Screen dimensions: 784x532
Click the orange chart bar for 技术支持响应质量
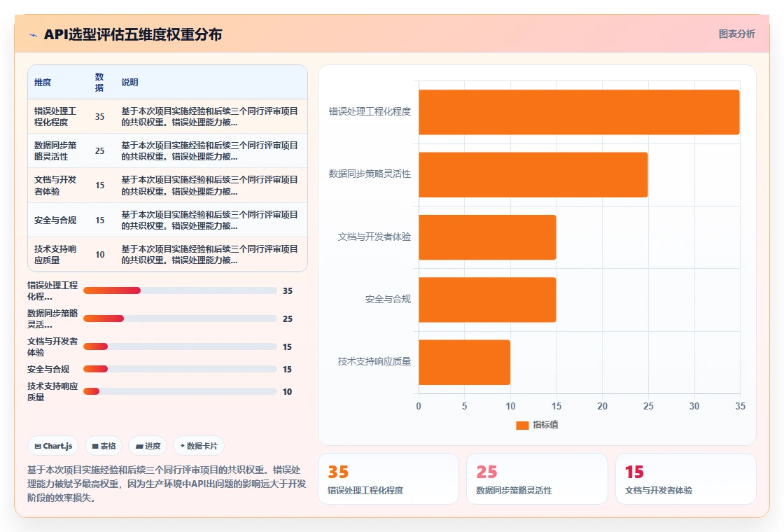point(465,362)
